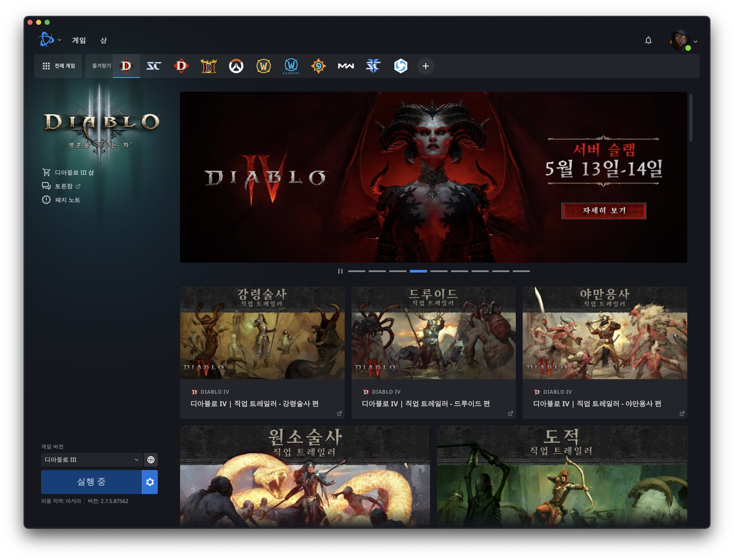This screenshot has height=560, width=734.
Task: Click the 즐겨찾기 favorites label
Action: tap(102, 66)
